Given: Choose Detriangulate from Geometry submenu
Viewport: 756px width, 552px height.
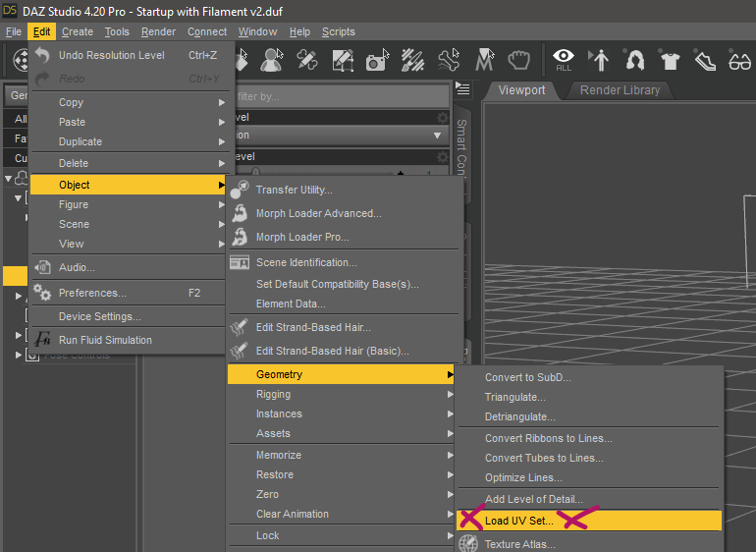Looking at the screenshot, I should pyautogui.click(x=589, y=416).
